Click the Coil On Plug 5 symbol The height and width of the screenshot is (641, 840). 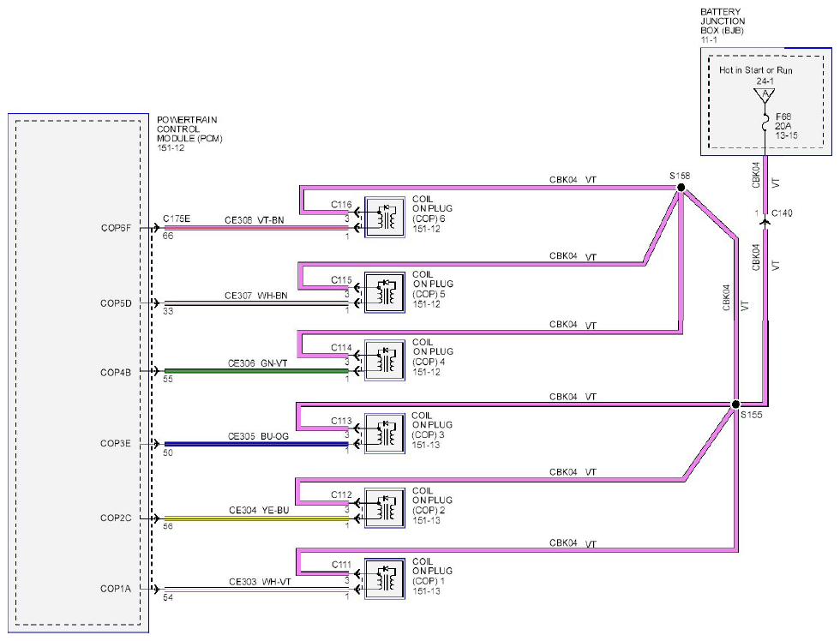click(x=385, y=292)
